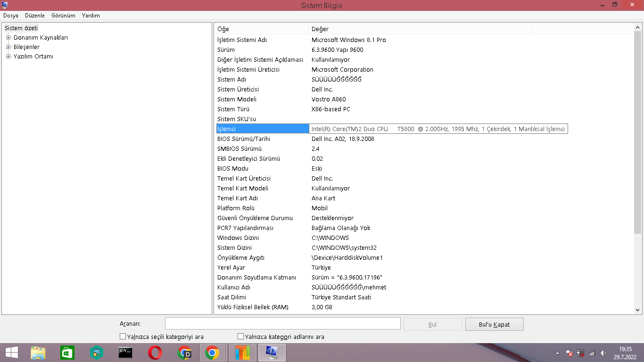Expand the Donanım Kaynakları tree node
The width and height of the screenshot is (644, 362).
(x=8, y=38)
